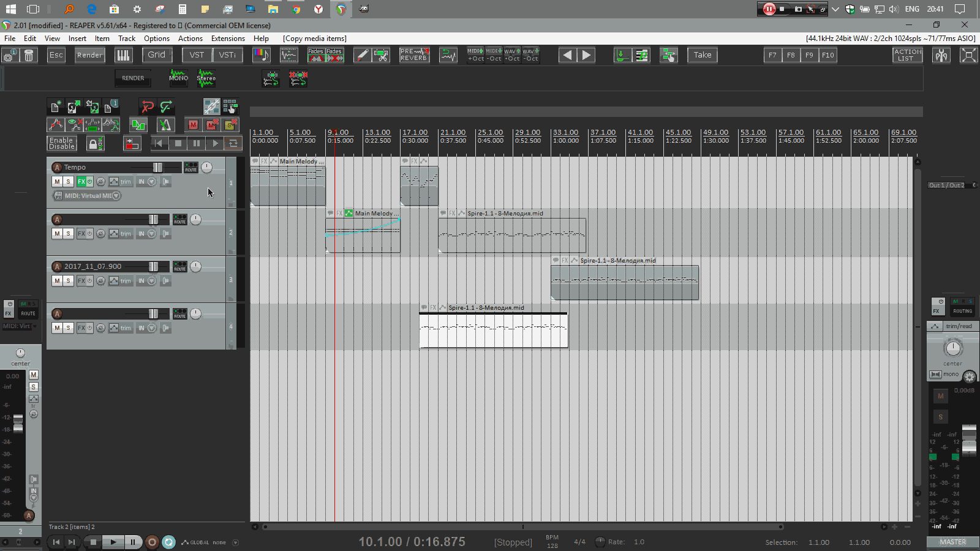Click the Render button in main toolbar
This screenshot has width=980, height=551.
click(x=89, y=55)
